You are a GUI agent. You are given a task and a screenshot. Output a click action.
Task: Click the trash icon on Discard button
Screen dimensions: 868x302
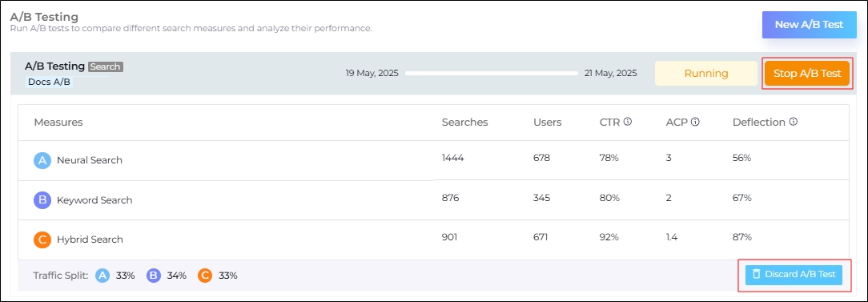pos(756,274)
